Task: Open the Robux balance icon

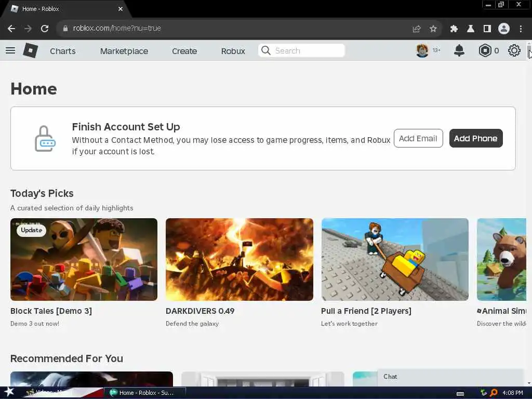Action: [x=485, y=50]
